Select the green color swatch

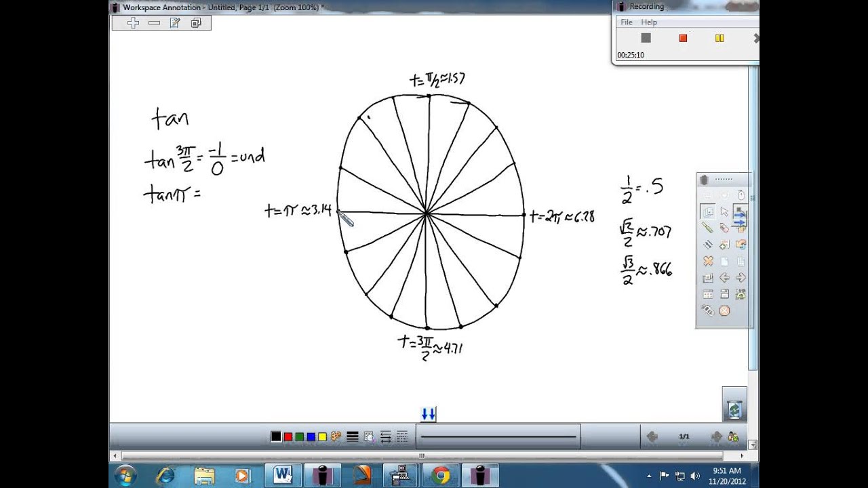[x=299, y=437]
